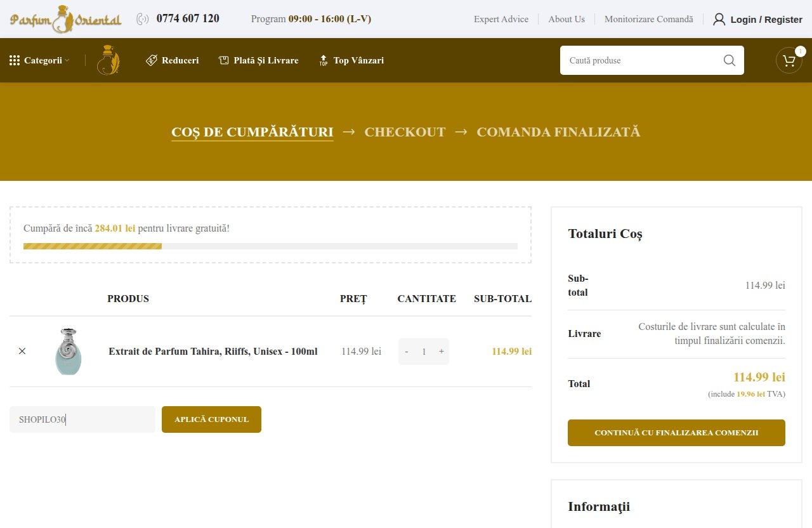812x528 pixels.
Task: Click the perfume bottle emblem in navbar
Action: [x=108, y=60]
